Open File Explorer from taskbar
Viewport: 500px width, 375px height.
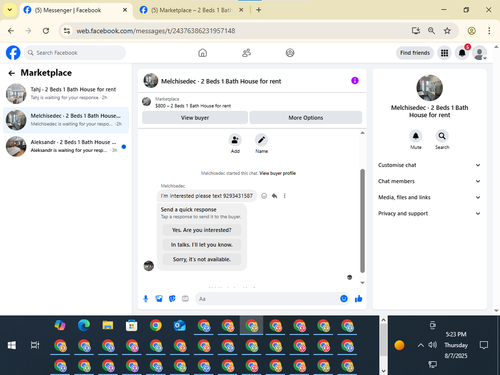pyautogui.click(x=108, y=325)
